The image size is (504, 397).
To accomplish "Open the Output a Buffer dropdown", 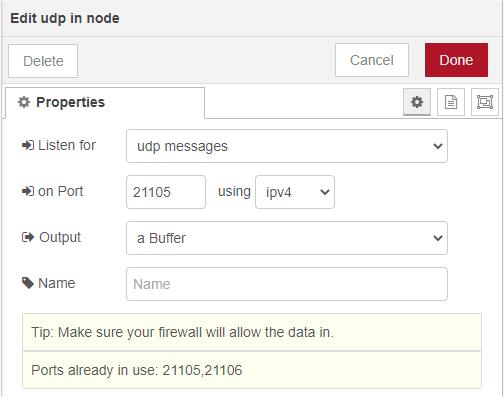I will tap(287, 238).
